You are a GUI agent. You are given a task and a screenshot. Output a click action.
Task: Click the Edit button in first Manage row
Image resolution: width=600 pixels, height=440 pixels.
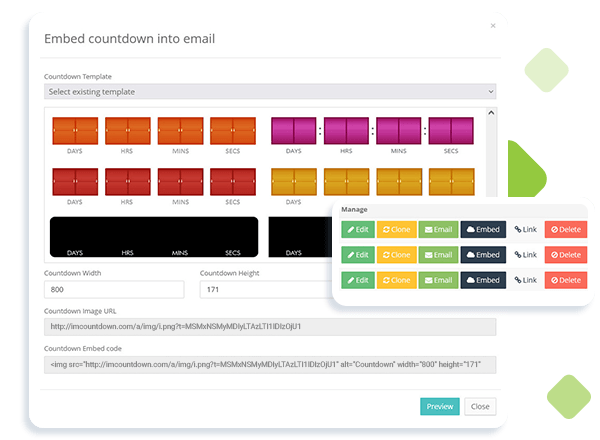pos(357,229)
